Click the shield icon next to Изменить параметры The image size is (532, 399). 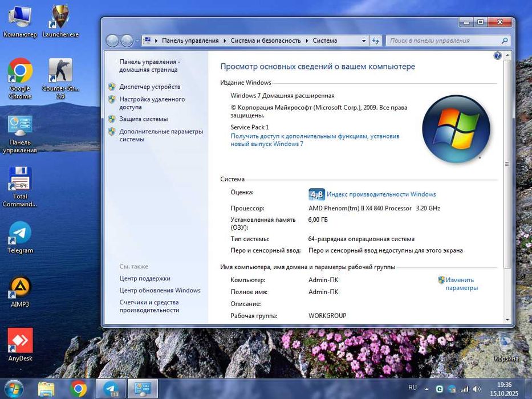441,280
